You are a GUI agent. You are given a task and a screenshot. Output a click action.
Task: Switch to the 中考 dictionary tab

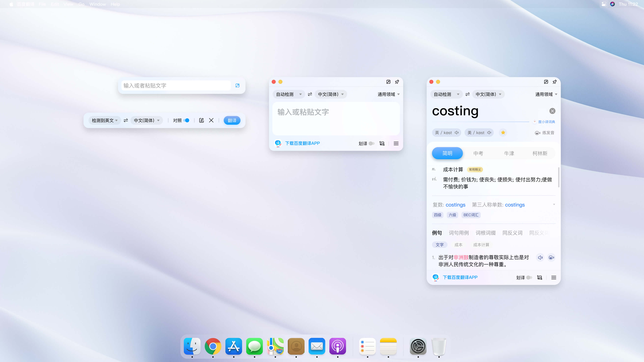pos(478,153)
